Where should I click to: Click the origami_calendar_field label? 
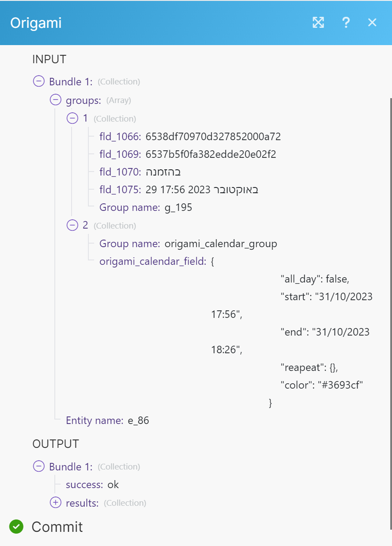pyautogui.click(x=153, y=261)
